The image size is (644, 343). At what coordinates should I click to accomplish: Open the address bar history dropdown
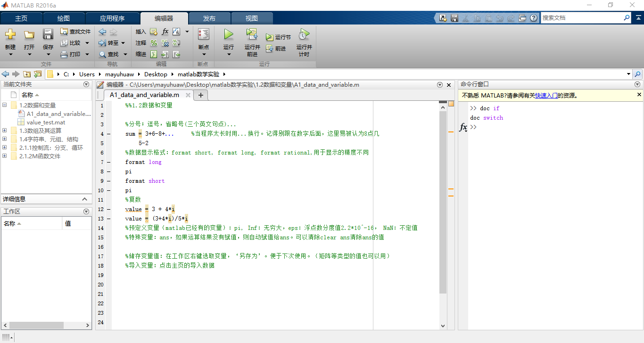(628, 74)
